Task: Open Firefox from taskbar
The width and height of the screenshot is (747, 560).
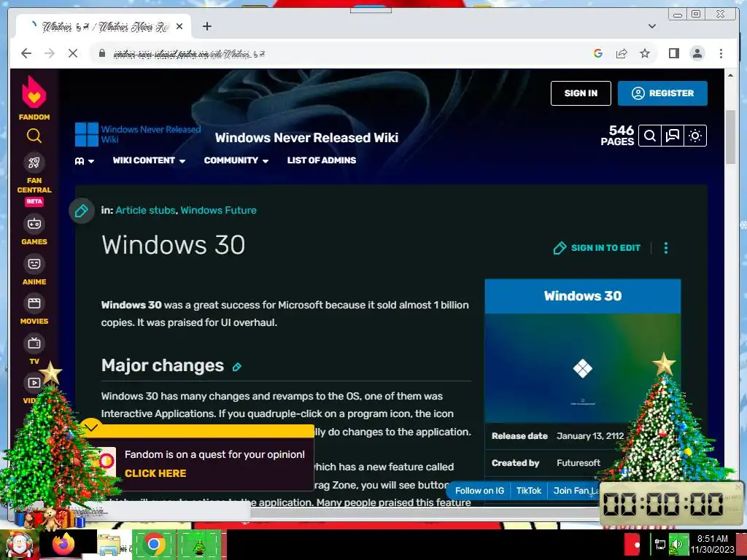Action: click(x=63, y=544)
